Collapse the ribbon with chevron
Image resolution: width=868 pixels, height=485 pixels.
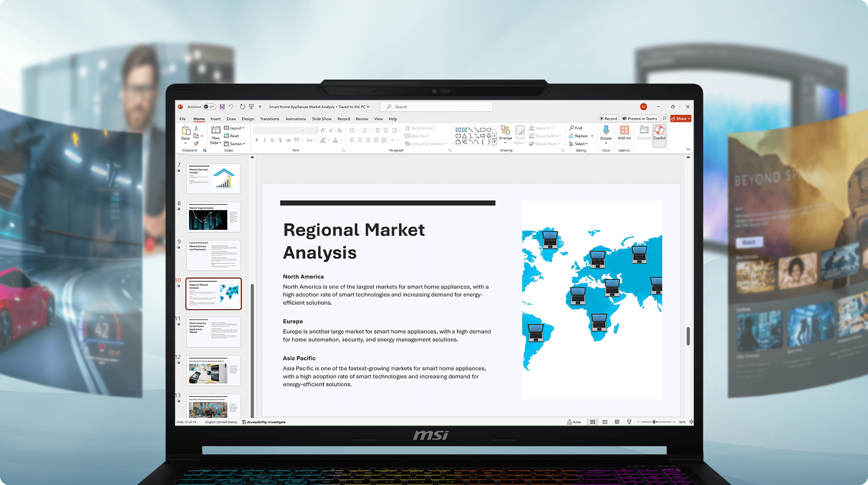[x=688, y=149]
